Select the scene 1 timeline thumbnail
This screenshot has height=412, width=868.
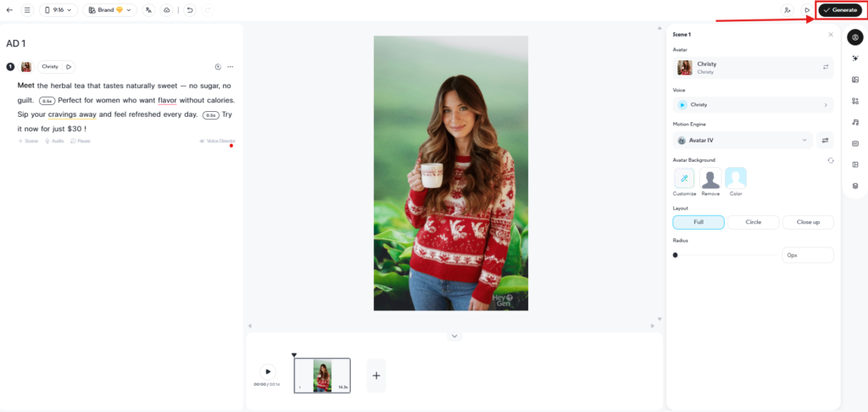click(322, 376)
